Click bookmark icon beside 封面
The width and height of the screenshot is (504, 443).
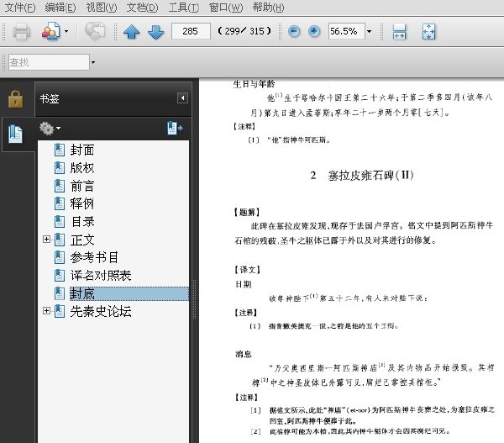[x=60, y=150]
